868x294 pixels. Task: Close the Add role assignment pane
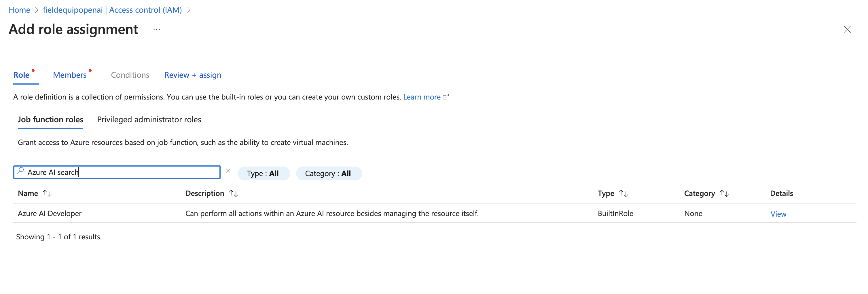pyautogui.click(x=847, y=29)
